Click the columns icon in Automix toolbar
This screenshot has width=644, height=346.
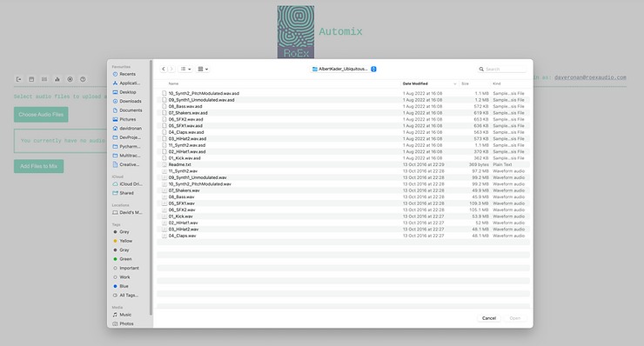[x=44, y=79]
